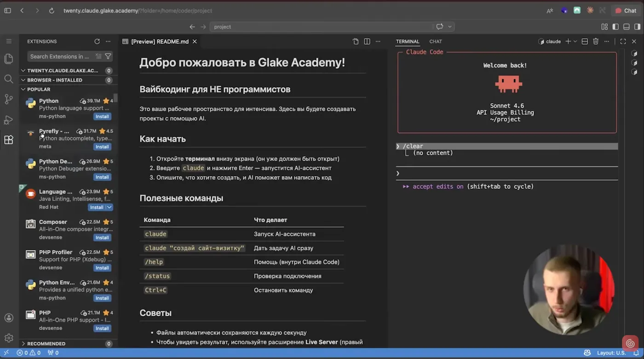Grab the extensions list scrollbar thumb
This screenshot has height=359, width=644.
click(116, 98)
